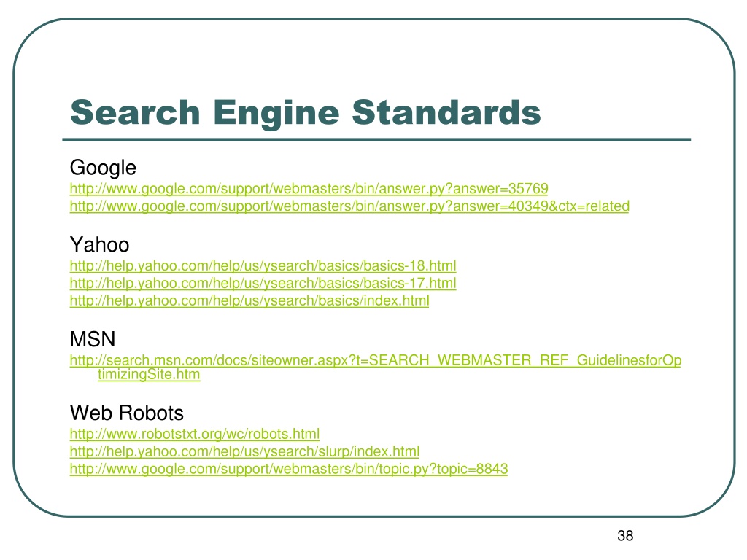Open MSN siteowner.aspx guidelines link
Image resolution: width=747 pixels, height=560 pixels.
click(x=376, y=367)
